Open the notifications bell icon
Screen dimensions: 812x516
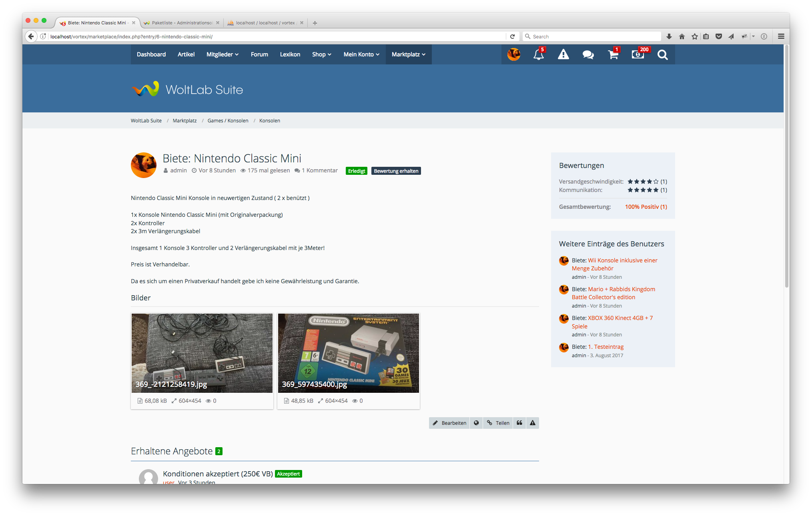(x=538, y=54)
